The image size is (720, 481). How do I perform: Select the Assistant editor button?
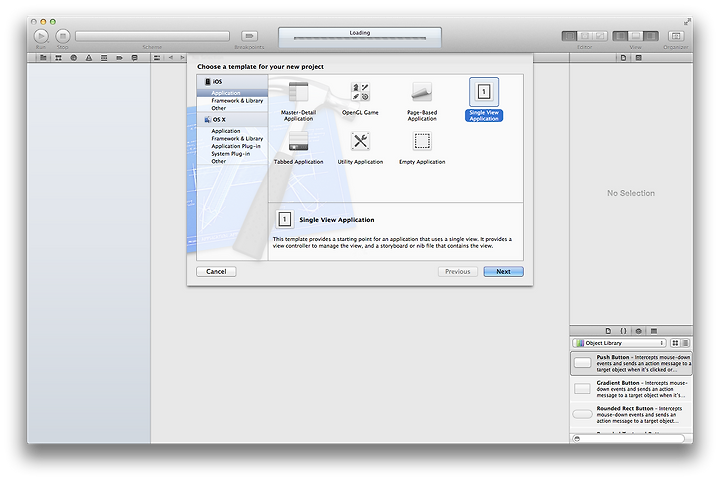pos(585,36)
